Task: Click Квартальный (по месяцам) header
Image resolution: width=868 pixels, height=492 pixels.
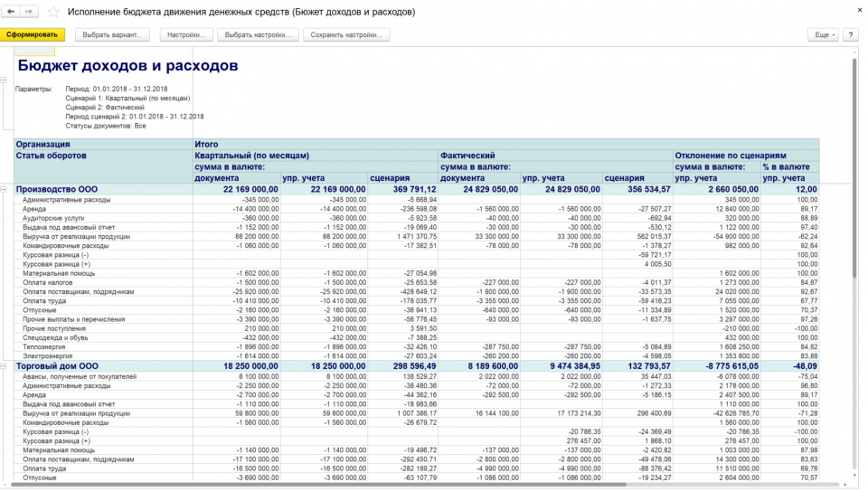Action: (316, 156)
